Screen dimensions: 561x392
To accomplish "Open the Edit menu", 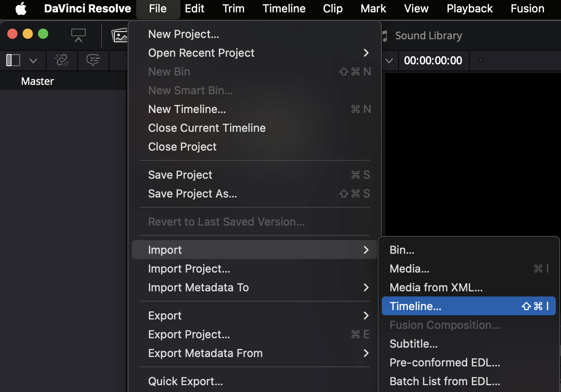I will (x=195, y=9).
